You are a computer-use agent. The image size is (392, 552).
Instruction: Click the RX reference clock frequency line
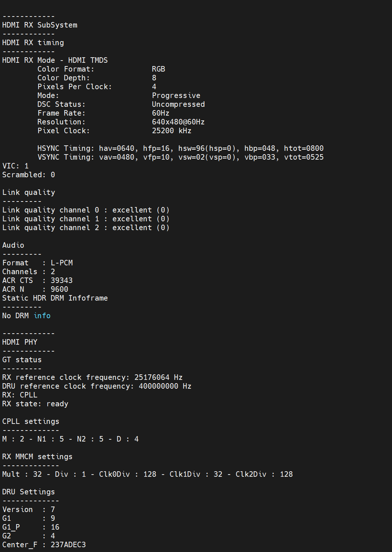tap(92, 377)
